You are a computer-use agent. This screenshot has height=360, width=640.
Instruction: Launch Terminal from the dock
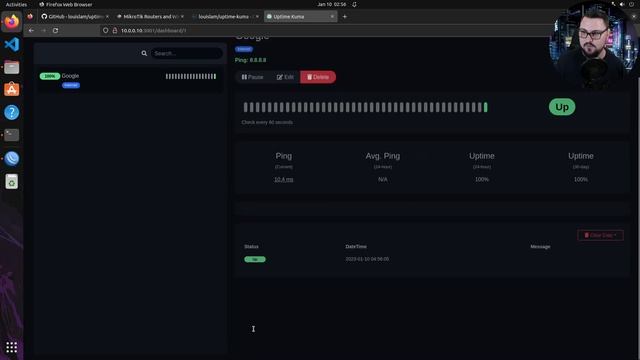click(11, 135)
